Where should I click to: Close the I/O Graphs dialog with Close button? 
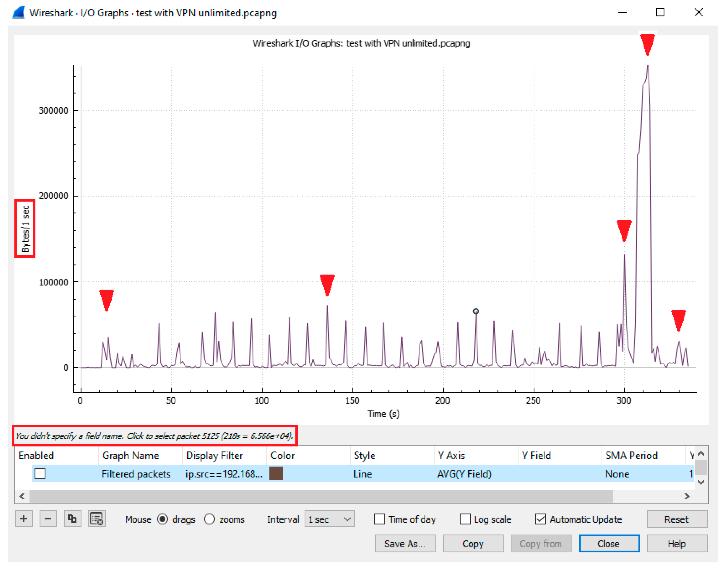pyautogui.click(x=609, y=543)
